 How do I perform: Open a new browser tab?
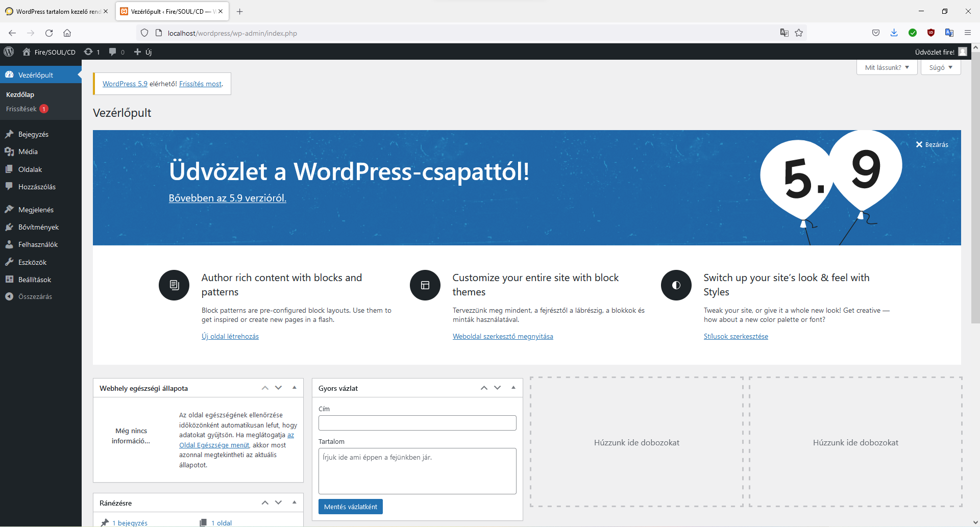(240, 11)
